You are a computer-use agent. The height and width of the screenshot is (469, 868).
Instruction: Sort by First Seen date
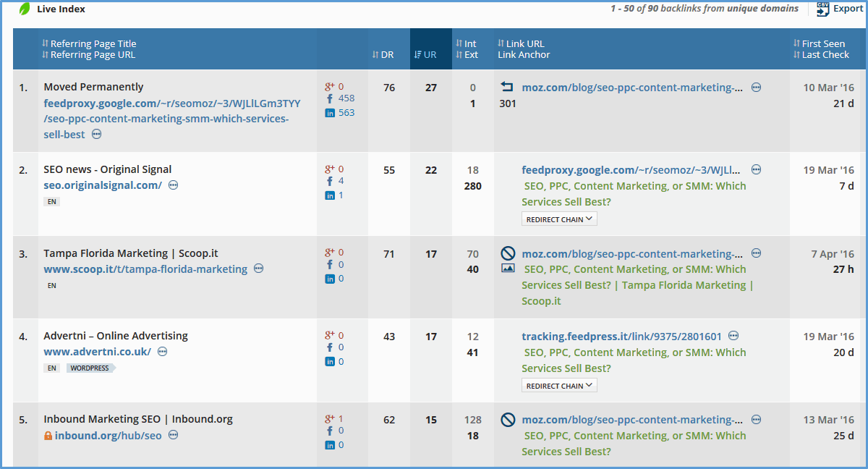819,43
